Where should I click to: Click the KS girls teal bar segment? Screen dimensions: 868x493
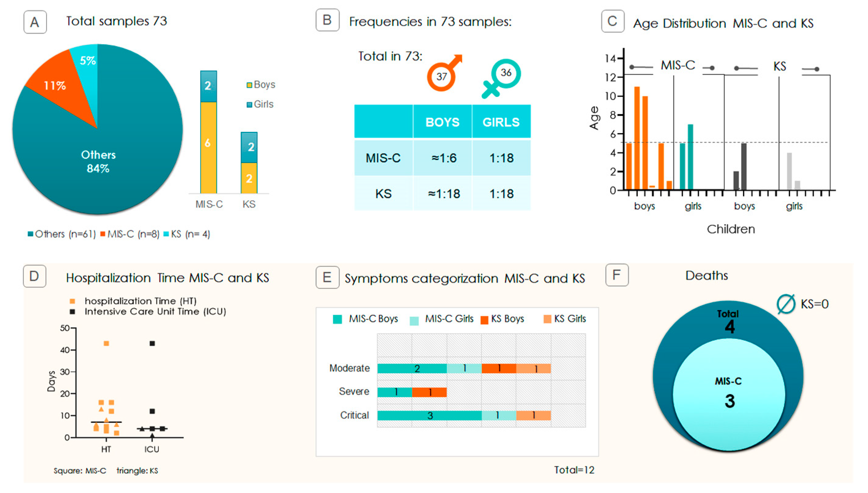[249, 147]
